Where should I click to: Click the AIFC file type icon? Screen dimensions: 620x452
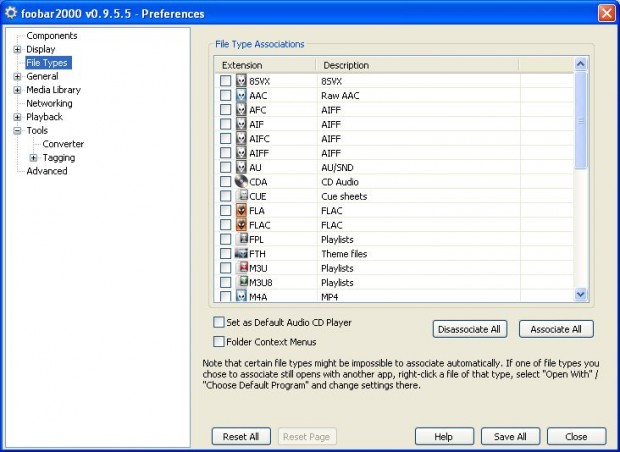pos(241,138)
